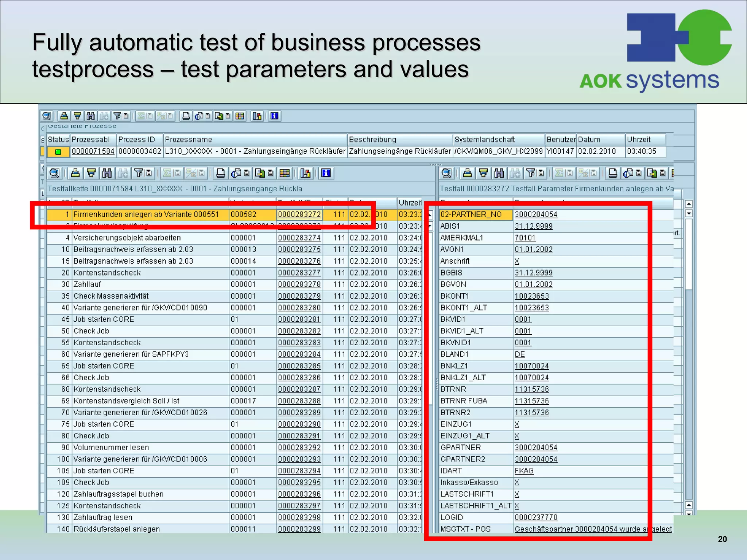Click the Beschreibung column header
The image size is (747, 560).
coord(400,140)
